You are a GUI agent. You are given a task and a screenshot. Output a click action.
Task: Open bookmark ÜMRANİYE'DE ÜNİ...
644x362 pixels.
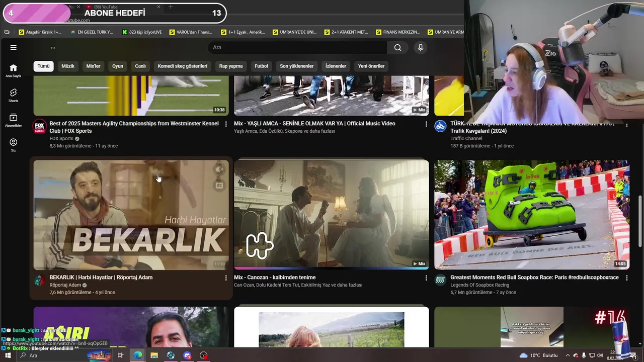pos(294,32)
